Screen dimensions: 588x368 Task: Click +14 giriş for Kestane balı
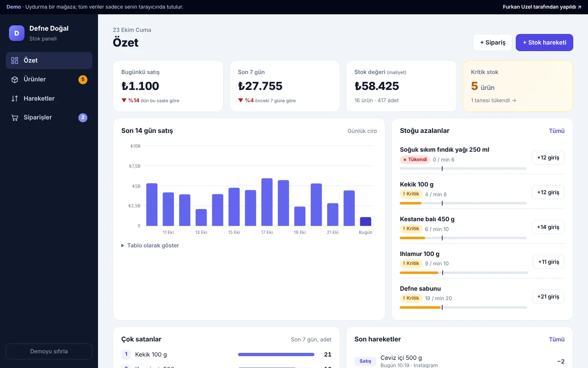point(548,227)
